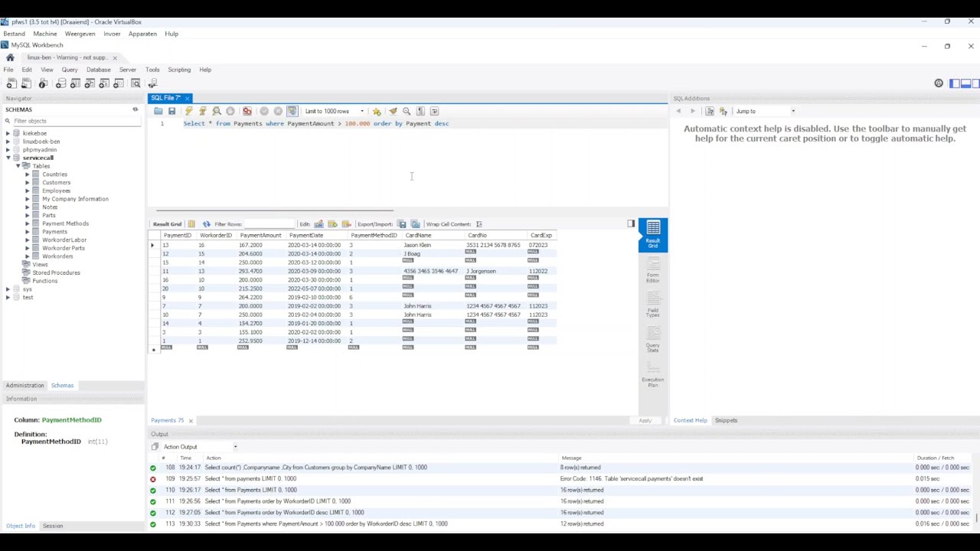The width and height of the screenshot is (980, 551).
Task: Open the Query Stats panel
Action: coord(653,339)
